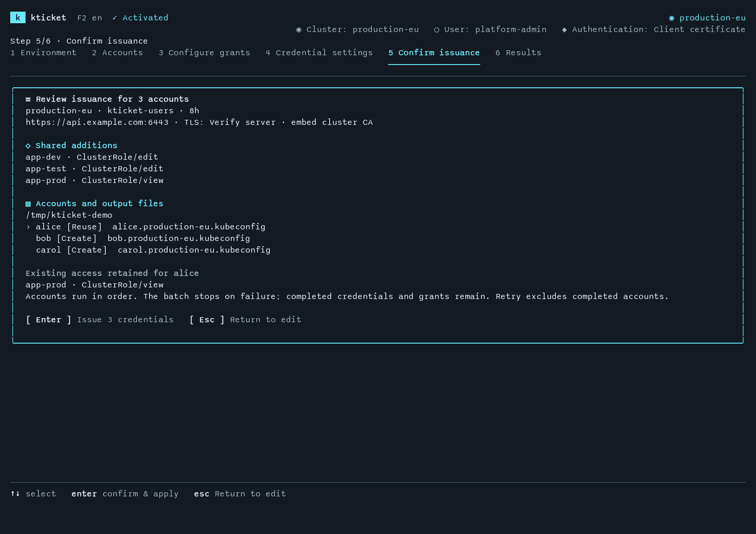Viewport: 756px width, 534px height.
Task: Select the 5 Confirm issuance tab
Action: pos(434,52)
